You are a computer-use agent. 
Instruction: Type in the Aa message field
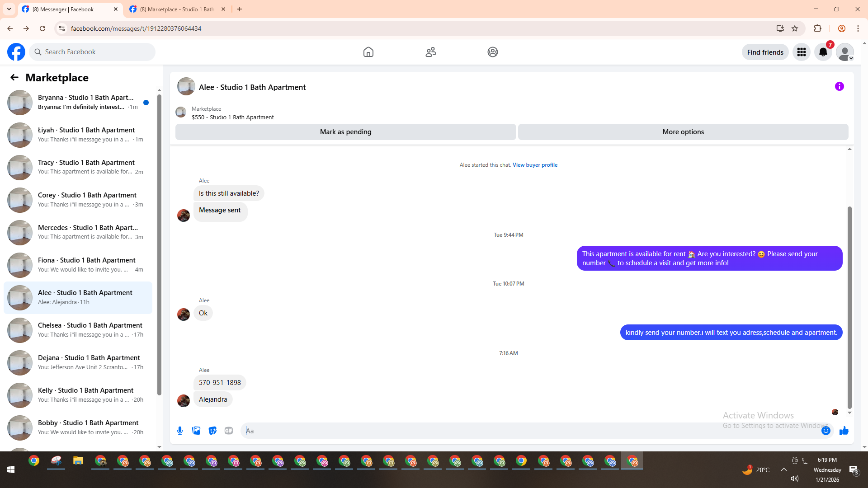(x=529, y=431)
